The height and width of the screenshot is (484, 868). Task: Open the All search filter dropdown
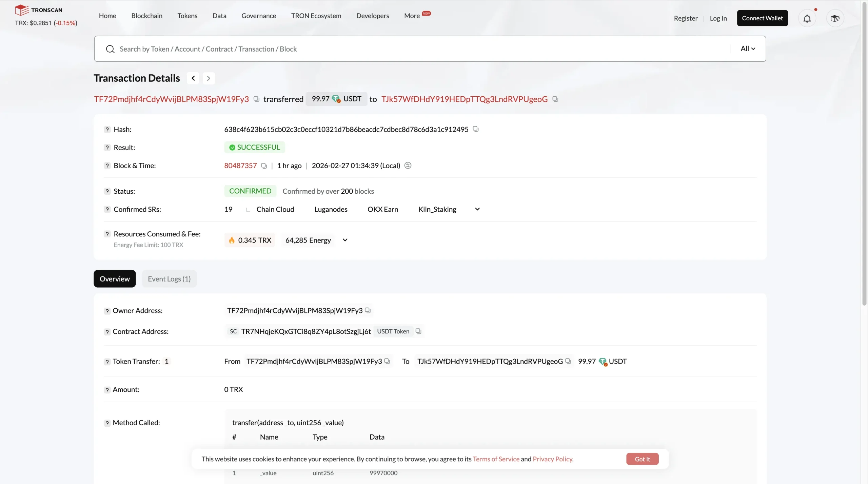(x=748, y=49)
